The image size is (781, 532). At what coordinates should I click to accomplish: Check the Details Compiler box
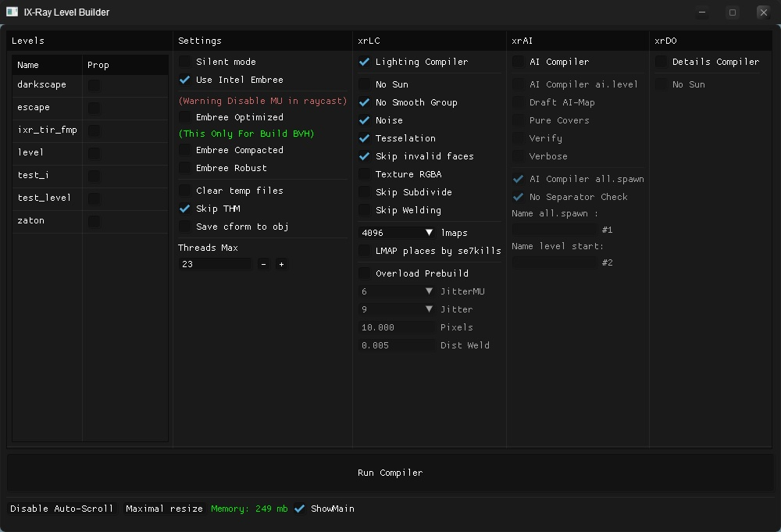tap(662, 62)
